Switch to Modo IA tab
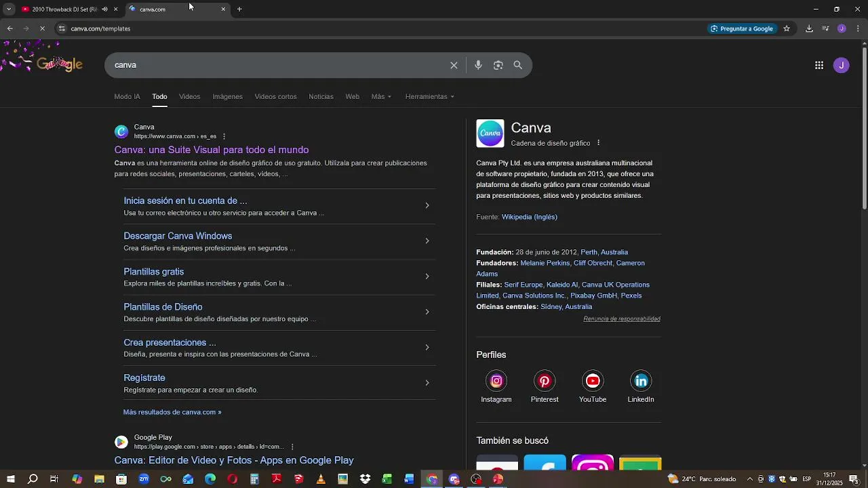Screen dimensions: 868x488 [x=127, y=96]
